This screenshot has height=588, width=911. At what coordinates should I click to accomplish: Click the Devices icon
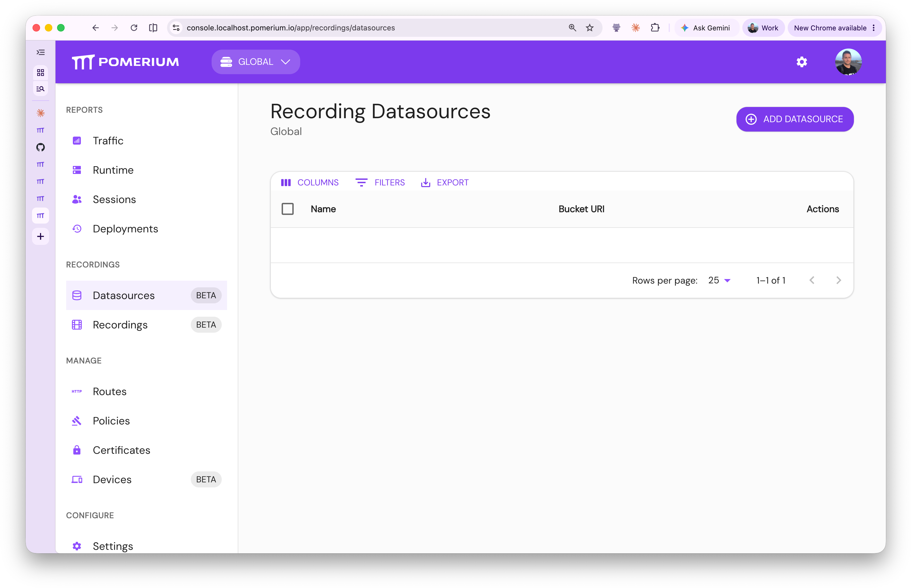[x=77, y=480]
